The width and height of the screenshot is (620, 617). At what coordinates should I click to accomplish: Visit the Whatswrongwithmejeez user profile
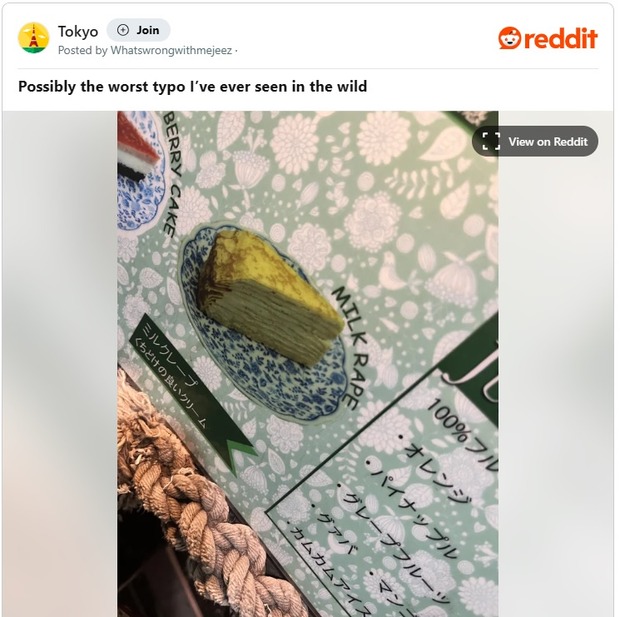pos(171,51)
